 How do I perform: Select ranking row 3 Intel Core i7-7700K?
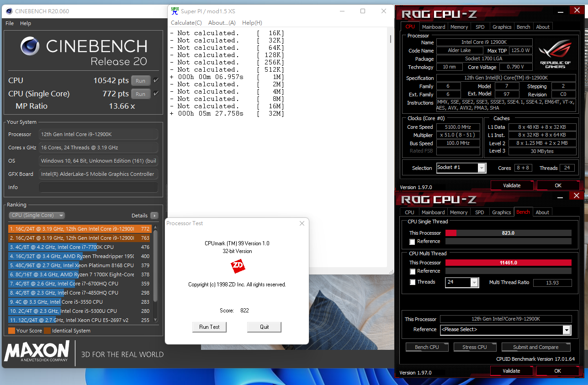tap(79, 247)
